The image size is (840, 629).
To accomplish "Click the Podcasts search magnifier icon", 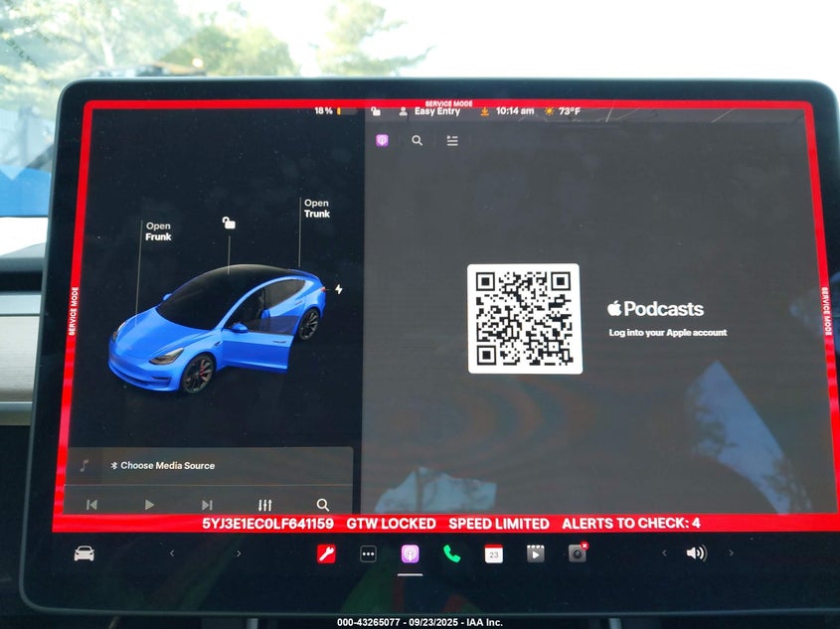I will (x=417, y=141).
